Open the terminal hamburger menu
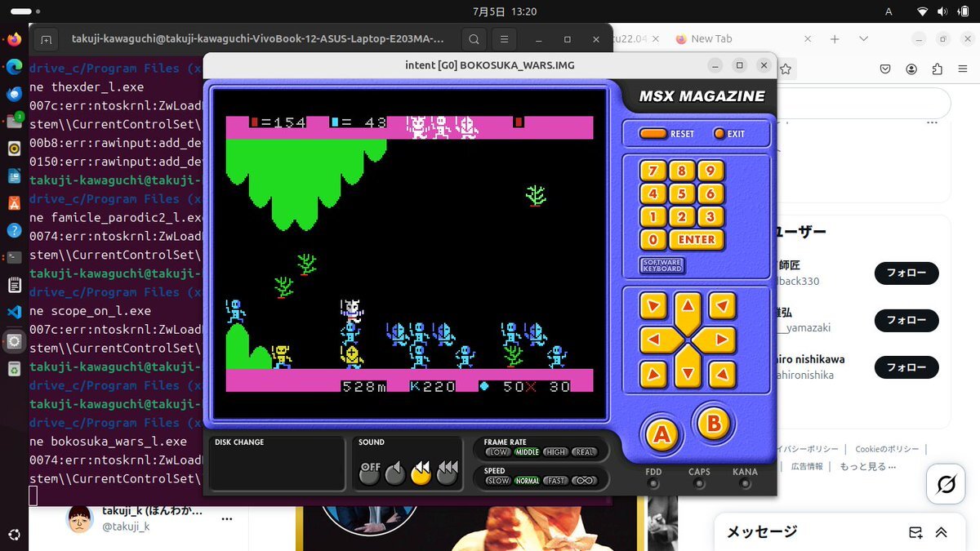The image size is (980, 551). 504,38
